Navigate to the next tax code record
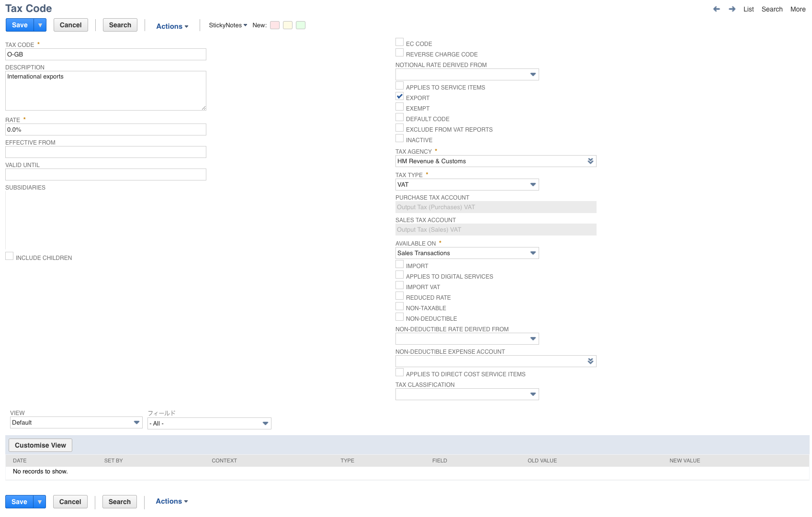Image resolution: width=812 pixels, height=517 pixels. click(732, 9)
